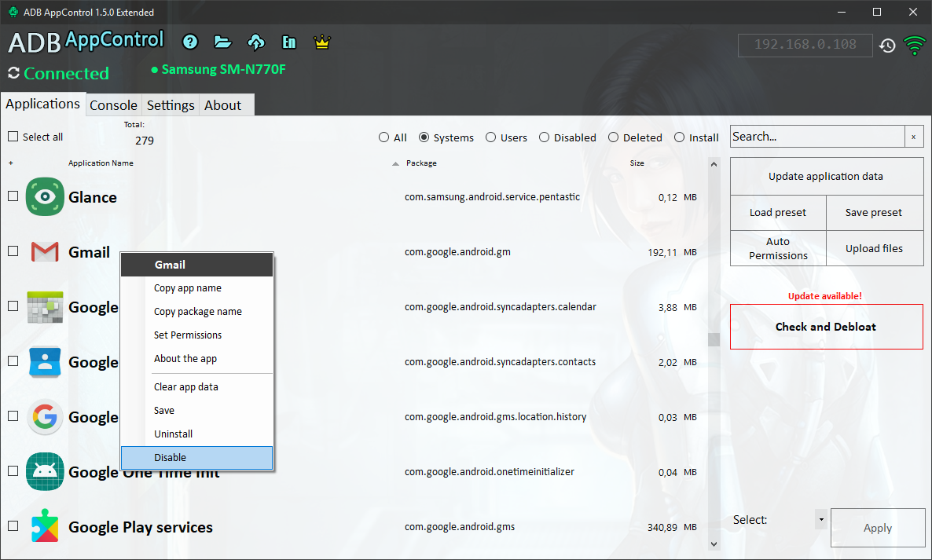Select About the app in context menu

(x=197, y=359)
